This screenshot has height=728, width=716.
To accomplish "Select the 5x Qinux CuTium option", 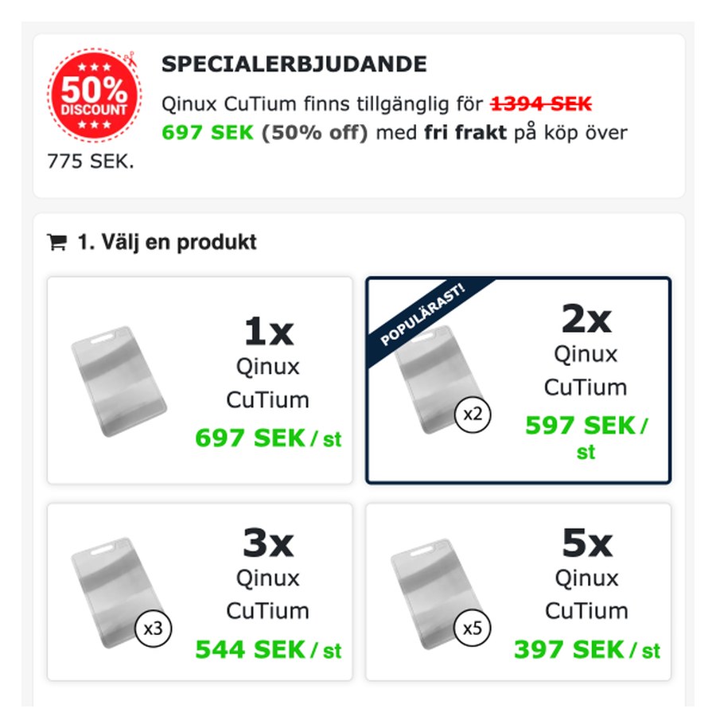I will click(x=519, y=592).
